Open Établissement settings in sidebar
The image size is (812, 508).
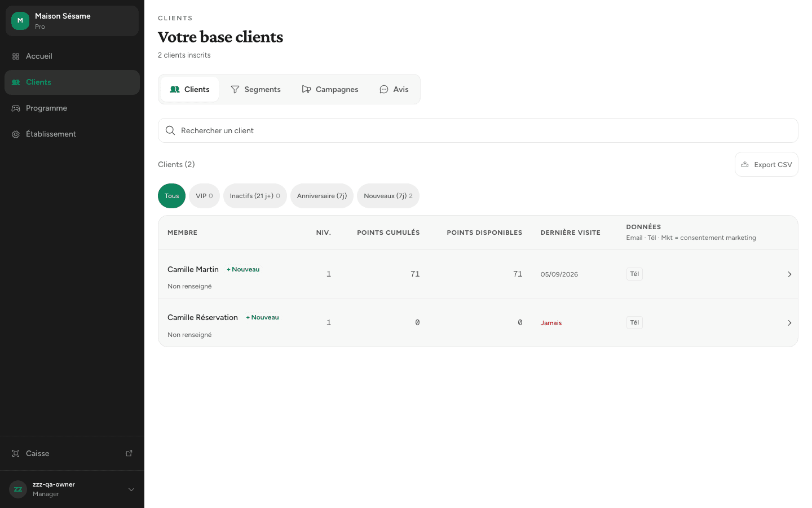tap(72, 134)
